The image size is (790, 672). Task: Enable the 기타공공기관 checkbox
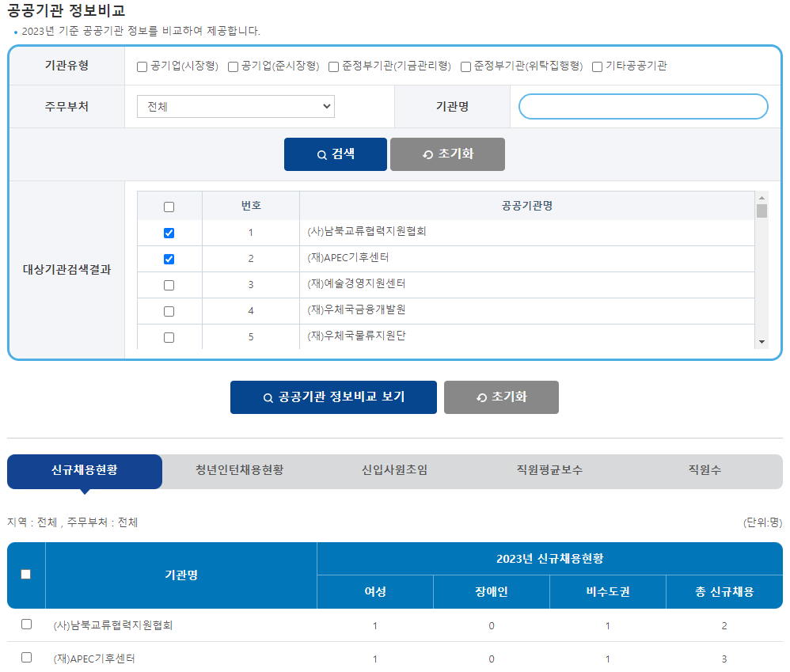tap(596, 66)
